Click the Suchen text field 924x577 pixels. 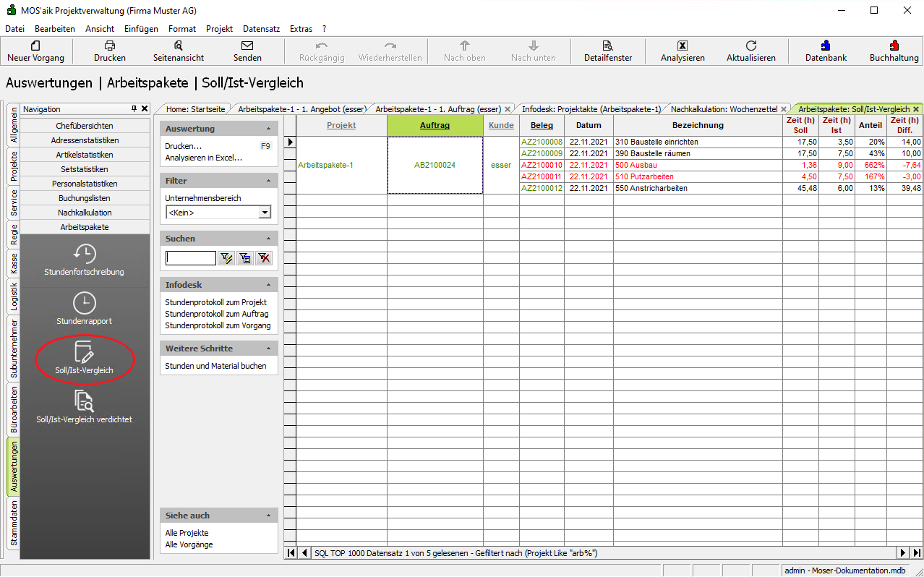191,258
